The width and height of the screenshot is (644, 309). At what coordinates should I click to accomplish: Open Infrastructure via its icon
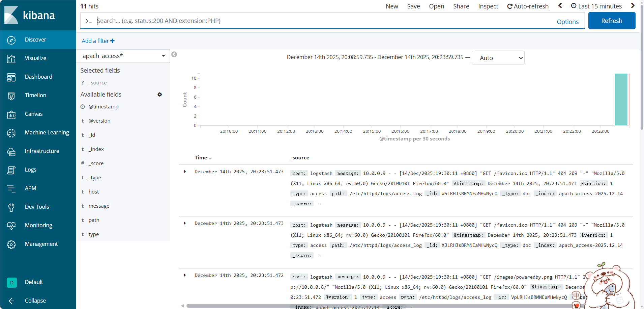coord(11,152)
